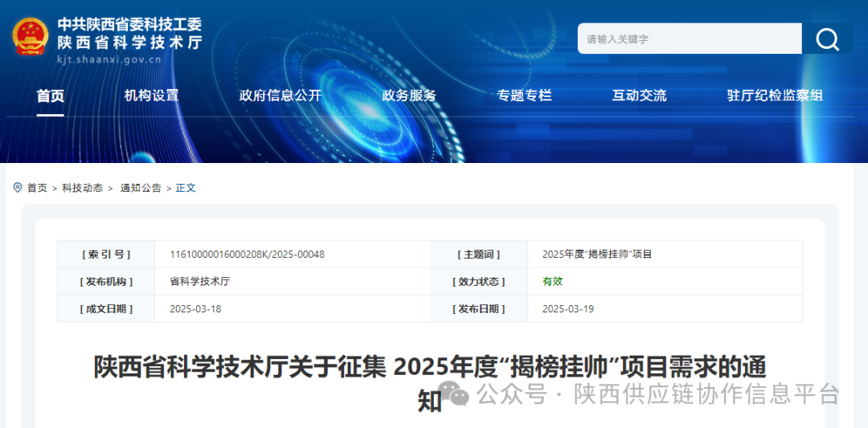Go to 首页 in the breadcrumb
The height and width of the screenshot is (428, 868).
click(37, 188)
